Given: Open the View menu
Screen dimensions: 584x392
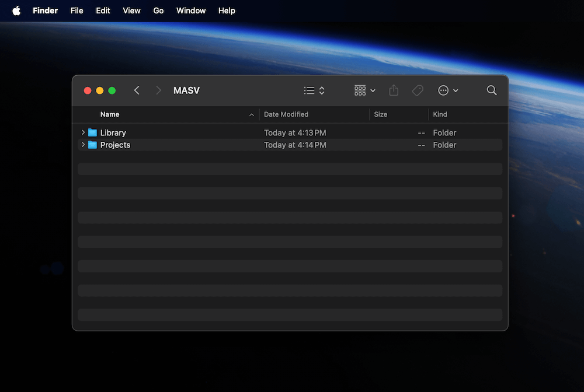Looking at the screenshot, I should tap(131, 10).
